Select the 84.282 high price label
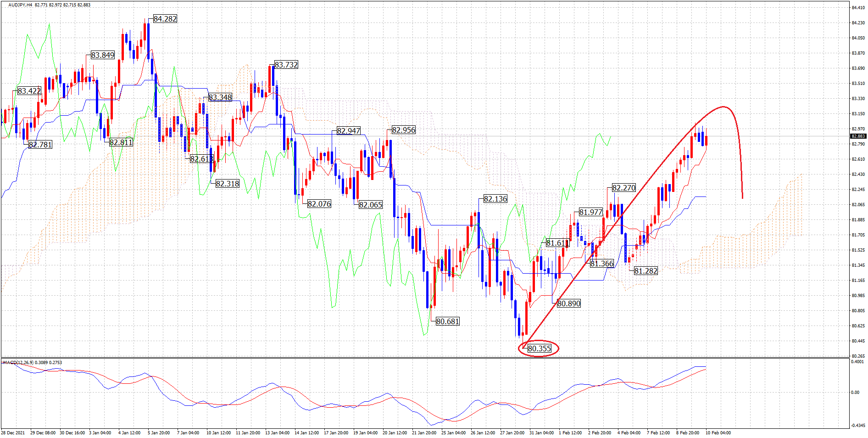The image size is (868, 438). (165, 19)
